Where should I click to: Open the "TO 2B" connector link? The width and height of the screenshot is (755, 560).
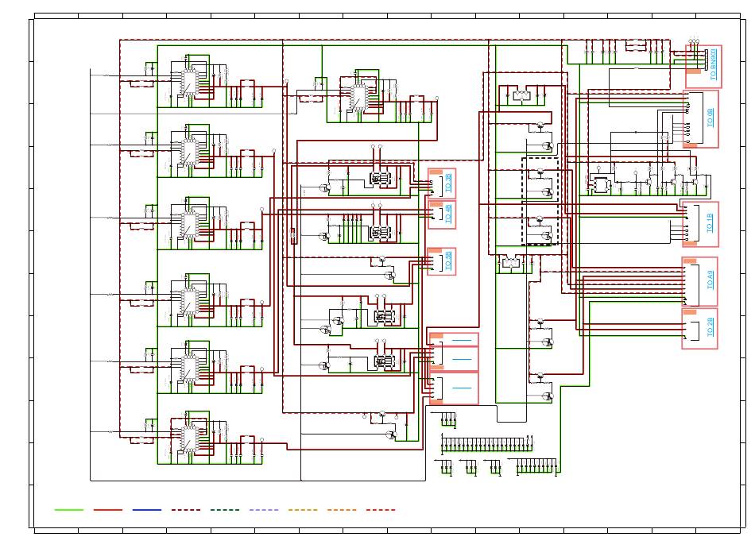710,326
